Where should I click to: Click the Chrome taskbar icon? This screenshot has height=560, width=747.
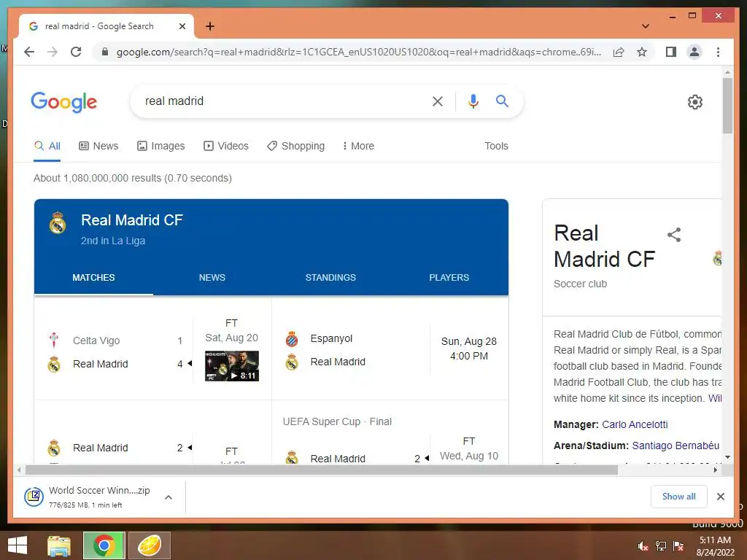tap(104, 545)
